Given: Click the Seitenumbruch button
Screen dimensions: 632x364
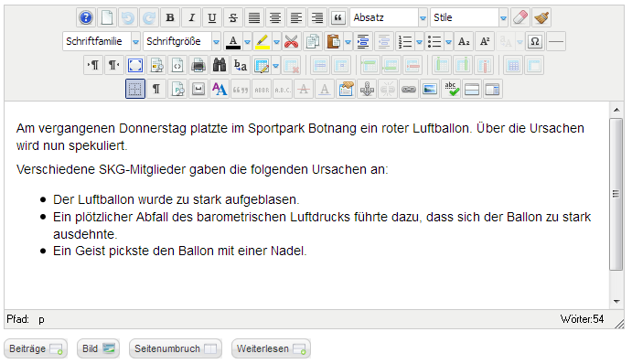Looking at the screenshot, I should [x=176, y=348].
